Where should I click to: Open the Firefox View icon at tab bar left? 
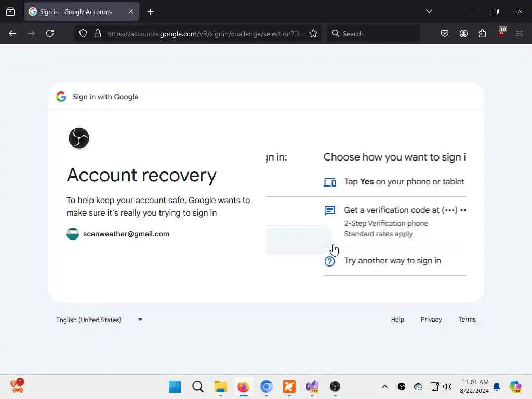(10, 12)
